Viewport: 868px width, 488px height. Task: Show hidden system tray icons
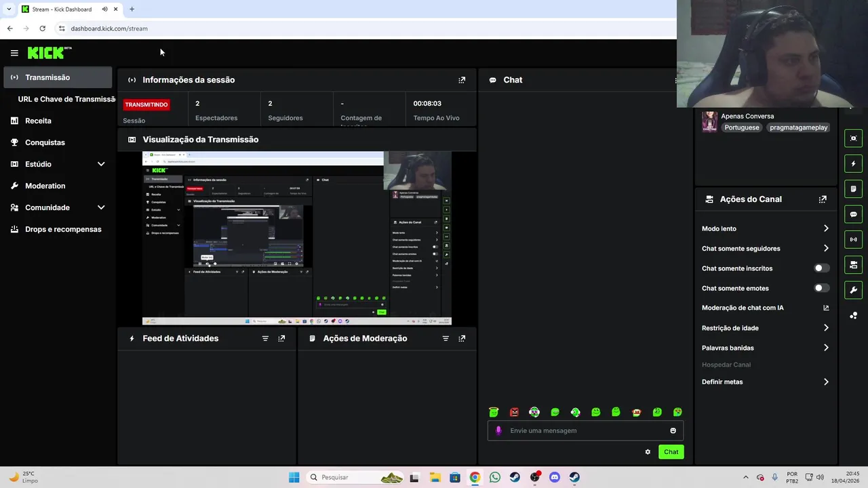point(746,477)
